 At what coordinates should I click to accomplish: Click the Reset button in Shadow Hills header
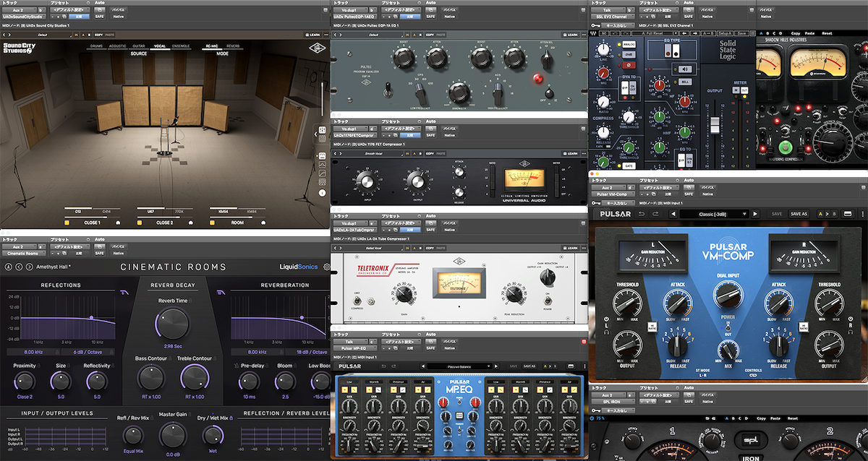(x=827, y=33)
